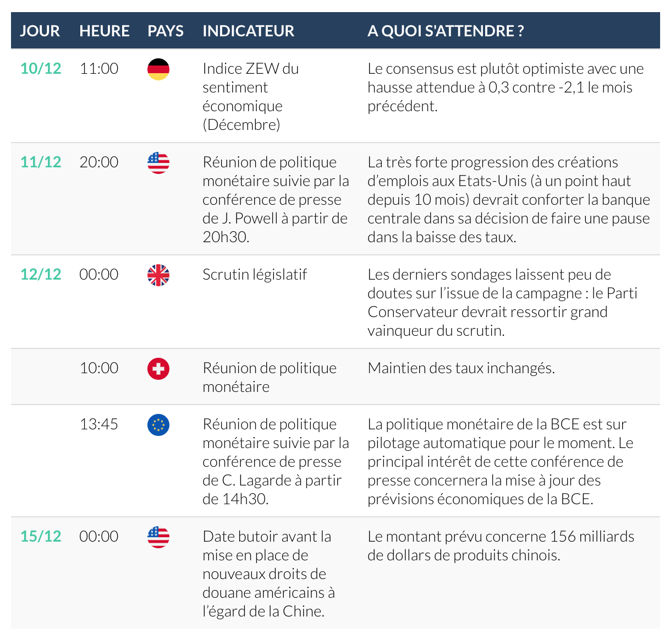Click the 20:00 time cell
Viewport: 670px width, 644px height.
tap(99, 162)
